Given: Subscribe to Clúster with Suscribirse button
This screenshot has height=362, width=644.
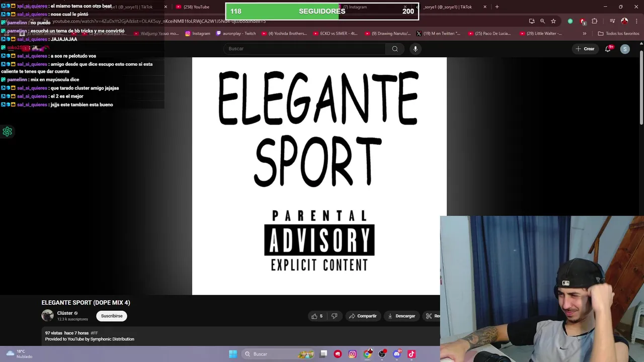Looking at the screenshot, I should (x=112, y=316).
